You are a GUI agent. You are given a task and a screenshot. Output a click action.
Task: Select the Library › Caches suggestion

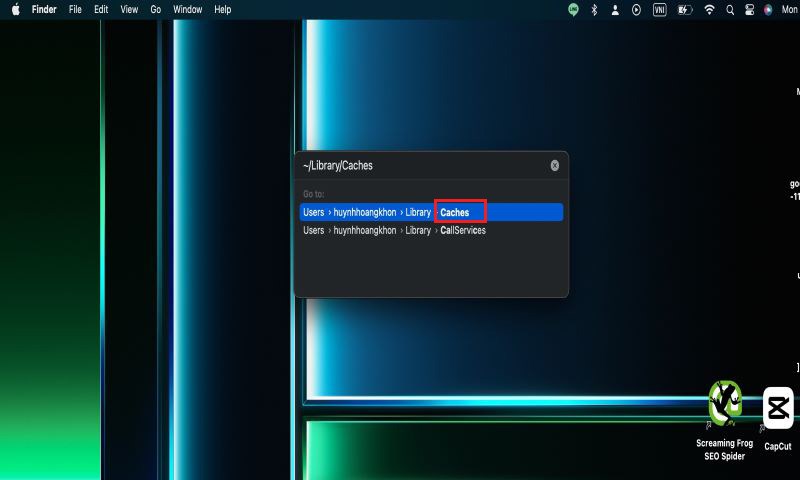click(x=431, y=212)
